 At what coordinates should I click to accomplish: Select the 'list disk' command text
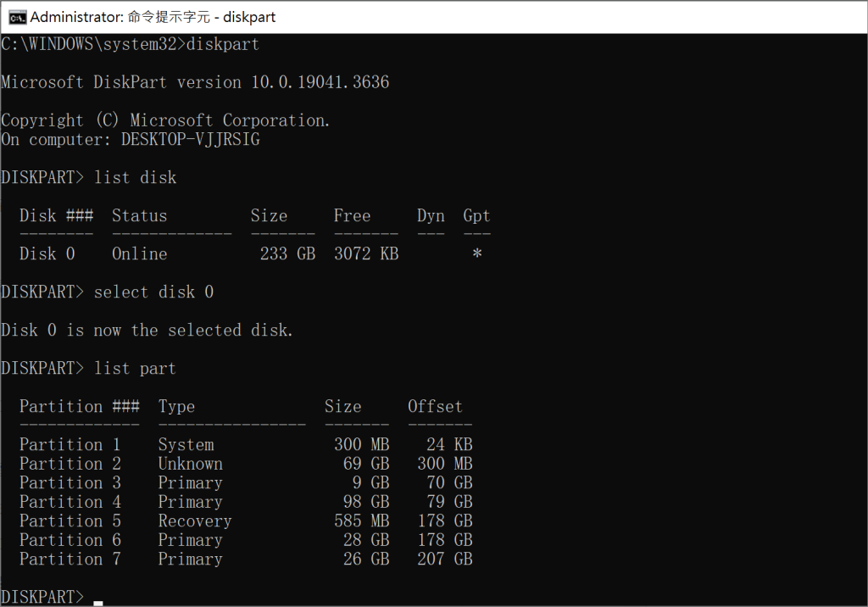pos(136,177)
